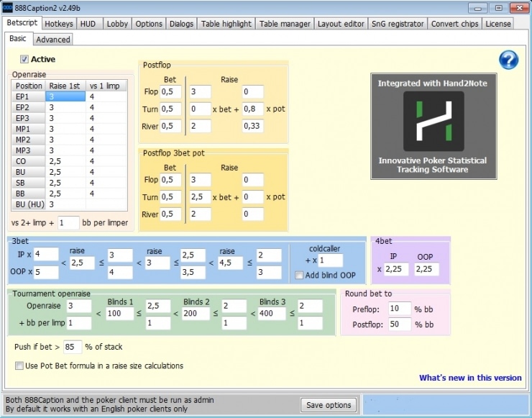Click the Hand2Note logo banner

coord(434,127)
